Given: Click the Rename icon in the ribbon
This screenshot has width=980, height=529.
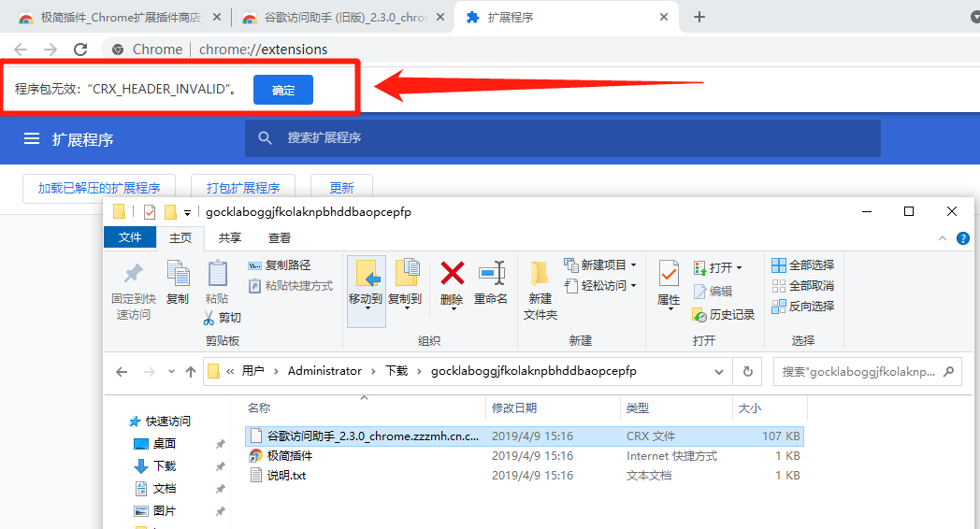Looking at the screenshot, I should click(491, 274).
